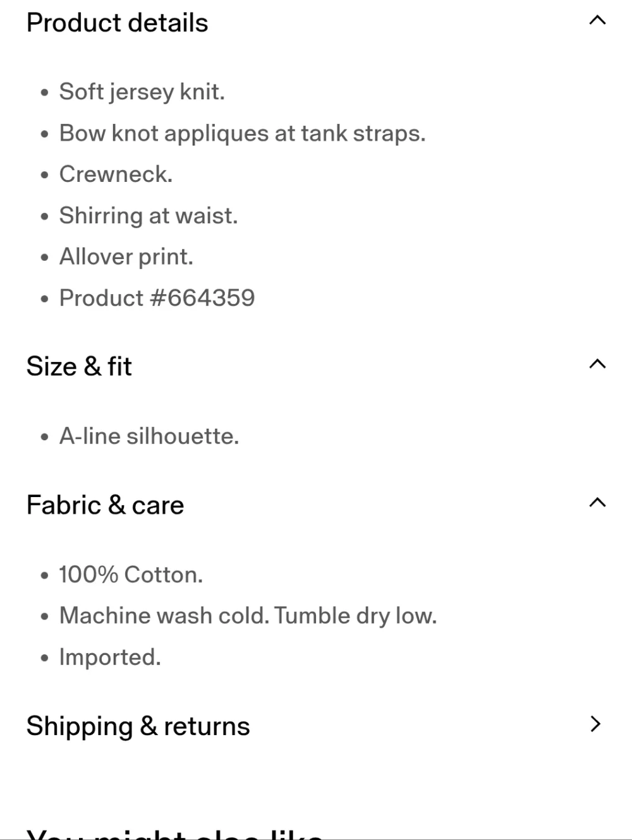Click the 'Allover print.' bullet
Viewport: 632px width, 840px height.
coord(126,257)
